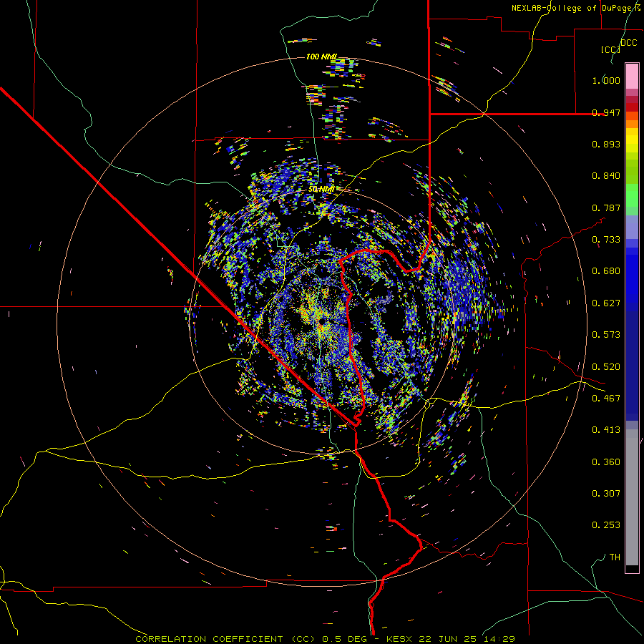Click the 0.680 scale value
The image size is (644, 644).
click(x=606, y=271)
